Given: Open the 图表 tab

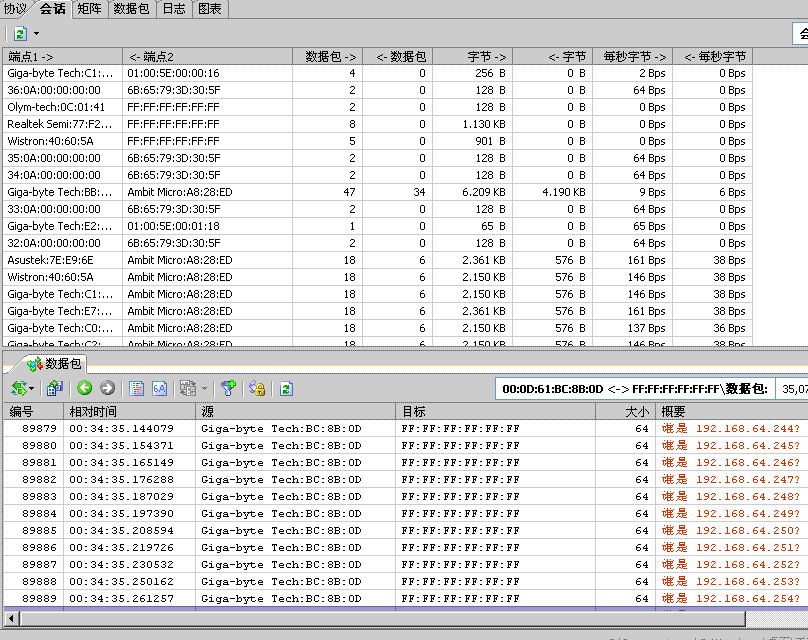Looking at the screenshot, I should click(210, 9).
